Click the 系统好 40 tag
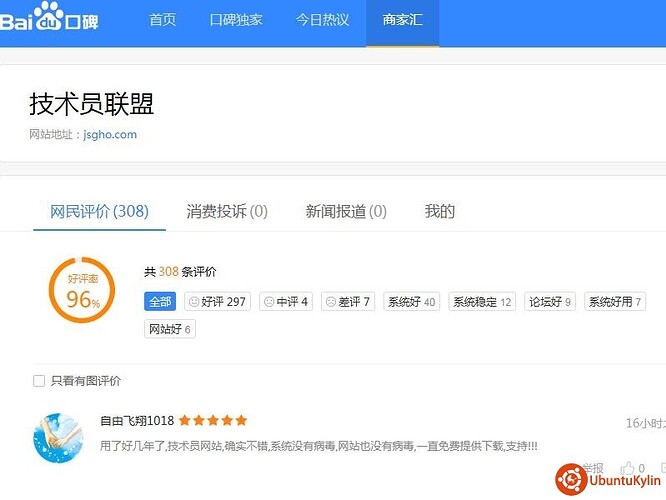Image resolution: width=666 pixels, height=500 pixels. 412,302
